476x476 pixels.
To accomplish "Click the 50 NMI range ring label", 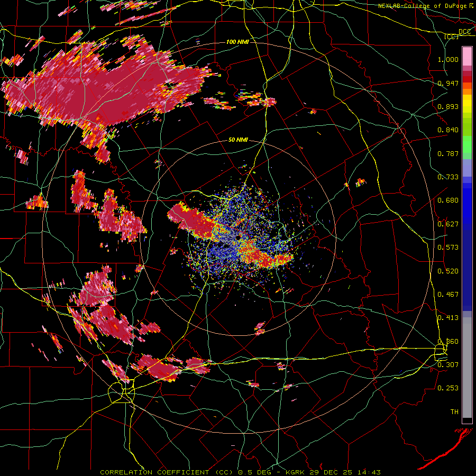I will (238, 140).
